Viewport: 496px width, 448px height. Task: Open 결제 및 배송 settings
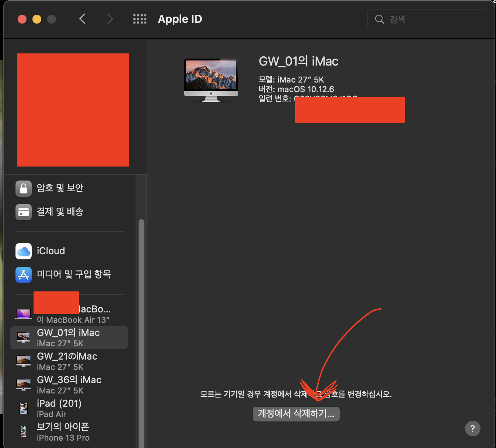pyautogui.click(x=69, y=212)
